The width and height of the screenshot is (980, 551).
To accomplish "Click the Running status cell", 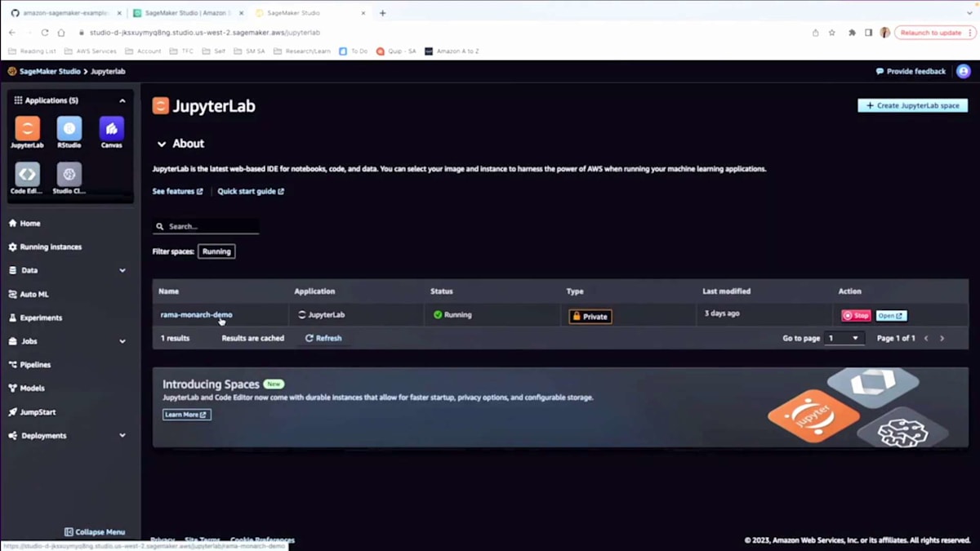I will 452,314.
